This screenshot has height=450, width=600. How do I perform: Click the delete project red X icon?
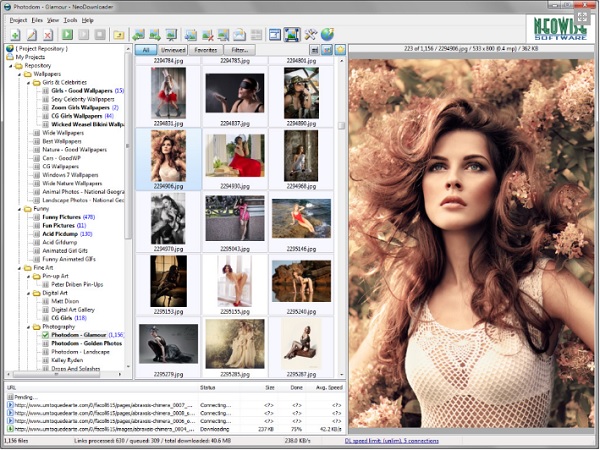pyautogui.click(x=50, y=35)
